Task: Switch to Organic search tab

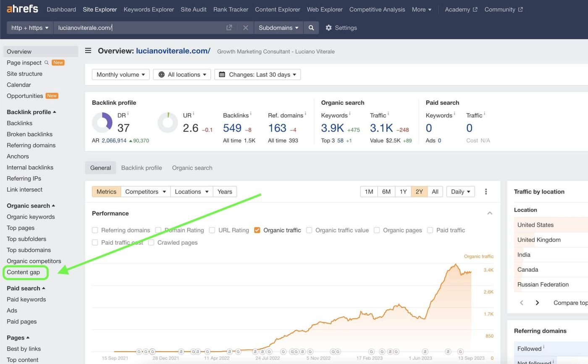Action: 192,168
